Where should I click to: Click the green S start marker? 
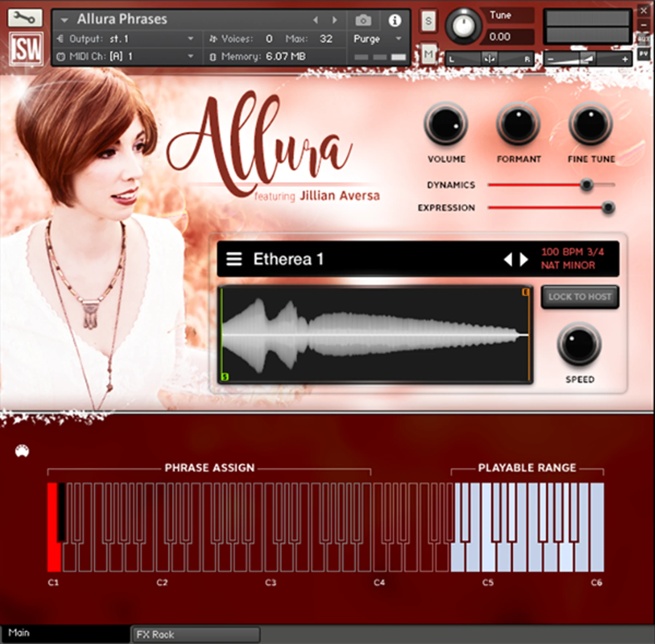225,377
